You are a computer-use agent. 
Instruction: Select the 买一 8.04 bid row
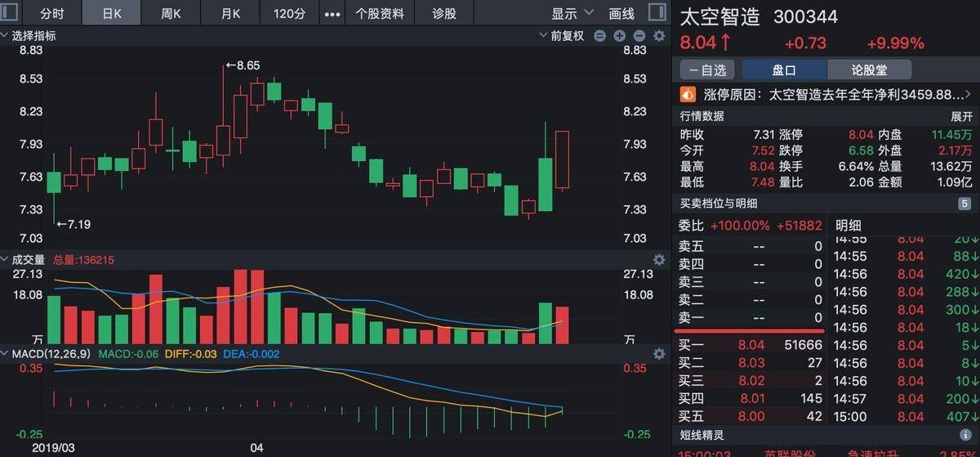coord(751,345)
